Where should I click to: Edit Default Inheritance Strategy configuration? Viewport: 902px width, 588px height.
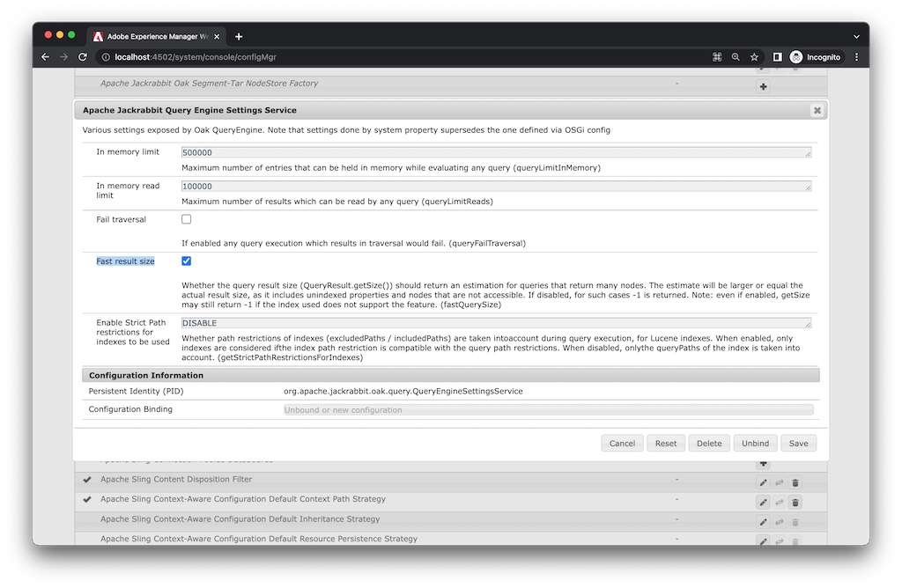[x=763, y=523]
